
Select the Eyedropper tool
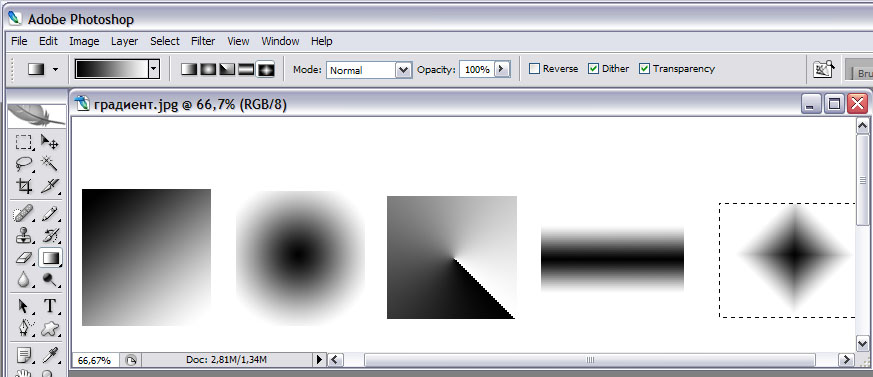pos(50,355)
